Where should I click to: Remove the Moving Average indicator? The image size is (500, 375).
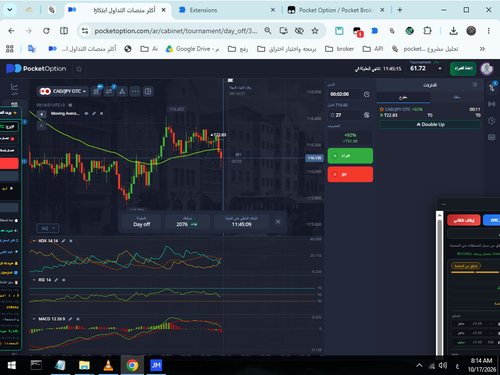click(102, 114)
